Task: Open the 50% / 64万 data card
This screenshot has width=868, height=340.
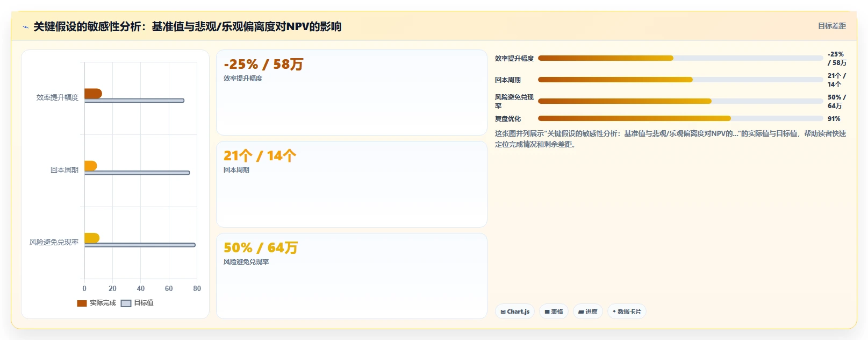Action: pyautogui.click(x=351, y=276)
